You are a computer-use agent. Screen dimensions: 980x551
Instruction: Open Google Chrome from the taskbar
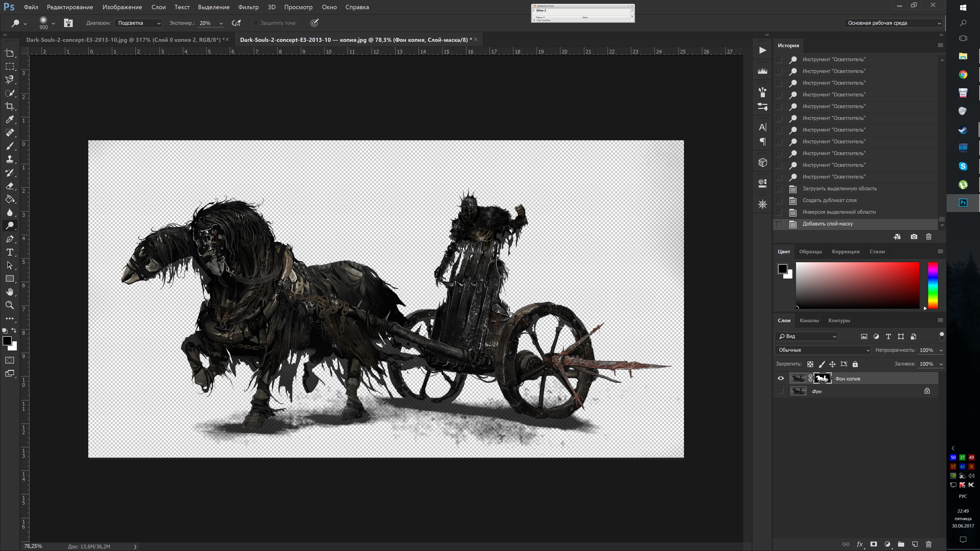[963, 74]
